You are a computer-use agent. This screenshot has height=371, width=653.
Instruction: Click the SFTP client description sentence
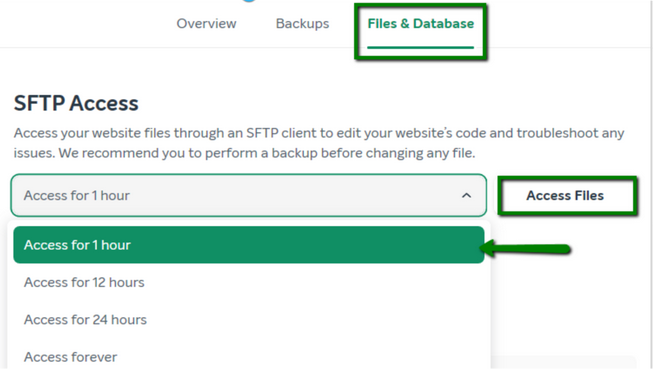tap(319, 133)
